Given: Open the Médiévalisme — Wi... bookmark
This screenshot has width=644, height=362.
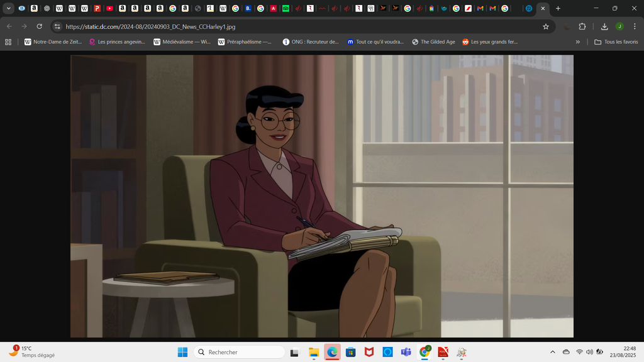Looking at the screenshot, I should point(182,42).
